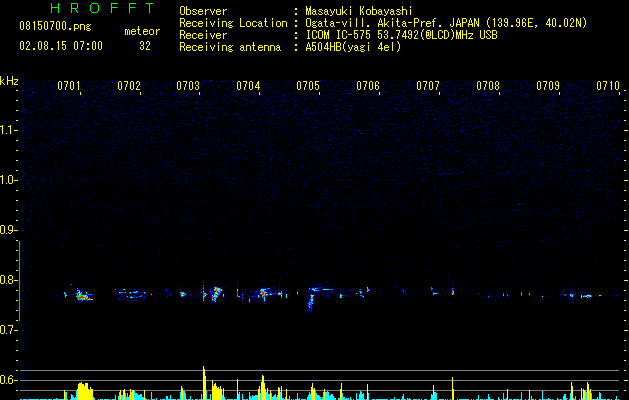Click the Observer label
Screen dimensions: 629x400
tap(203, 11)
